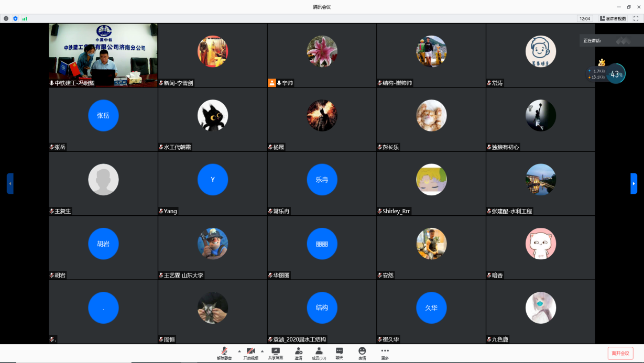Image resolution: width=644 pixels, height=363 pixels.
Task: Open the Invite (邀请) dialog
Action: click(298, 354)
